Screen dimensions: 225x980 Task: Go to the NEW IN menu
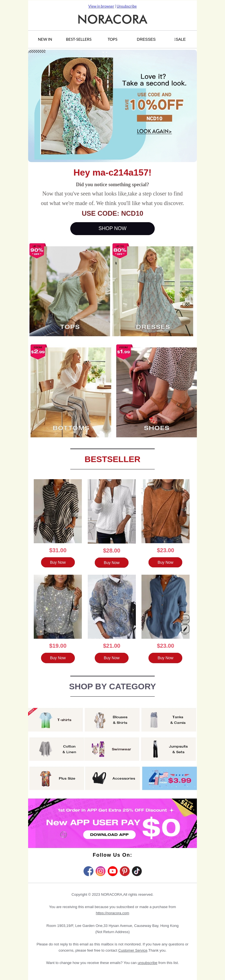pos(45,39)
